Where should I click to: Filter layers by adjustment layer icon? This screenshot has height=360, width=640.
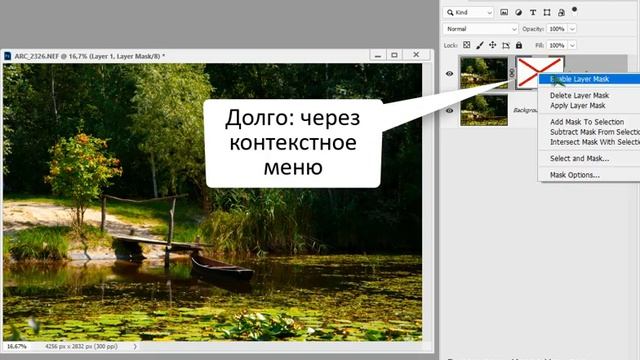tap(518, 12)
